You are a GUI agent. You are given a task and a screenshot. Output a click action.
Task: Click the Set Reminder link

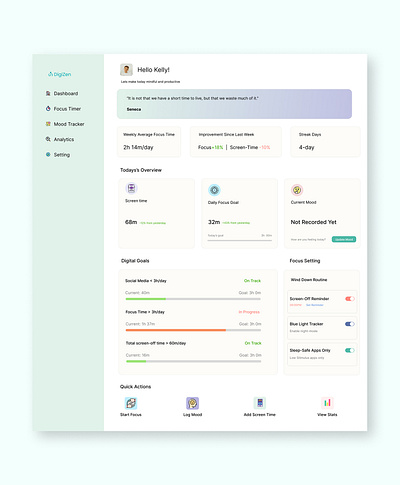point(315,305)
